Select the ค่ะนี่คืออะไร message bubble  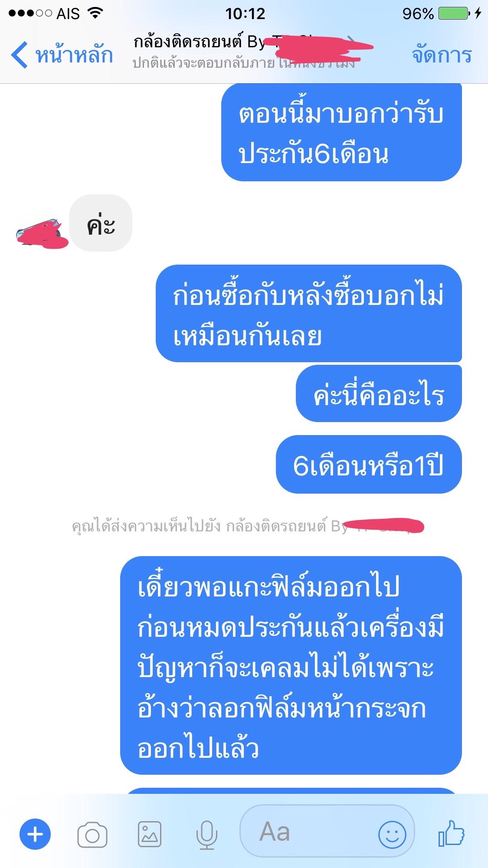click(379, 393)
